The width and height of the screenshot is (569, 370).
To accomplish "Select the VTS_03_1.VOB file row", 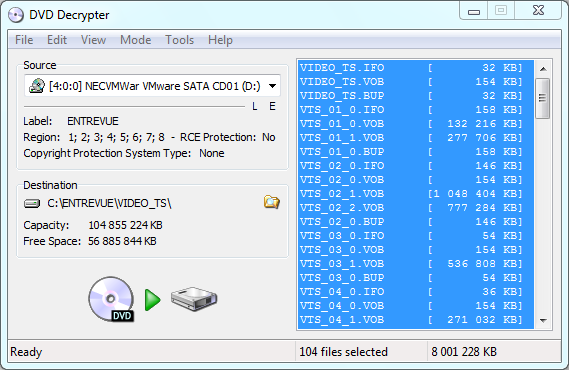I will click(416, 264).
